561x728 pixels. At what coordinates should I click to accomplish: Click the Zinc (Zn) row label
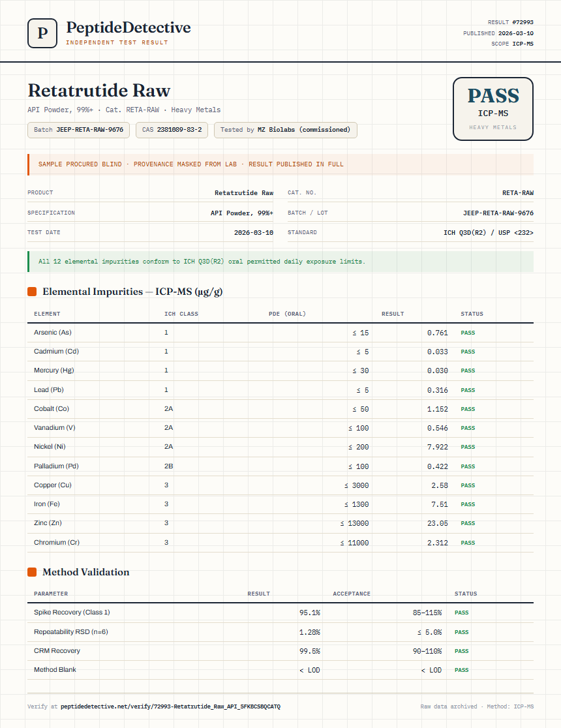click(x=48, y=523)
